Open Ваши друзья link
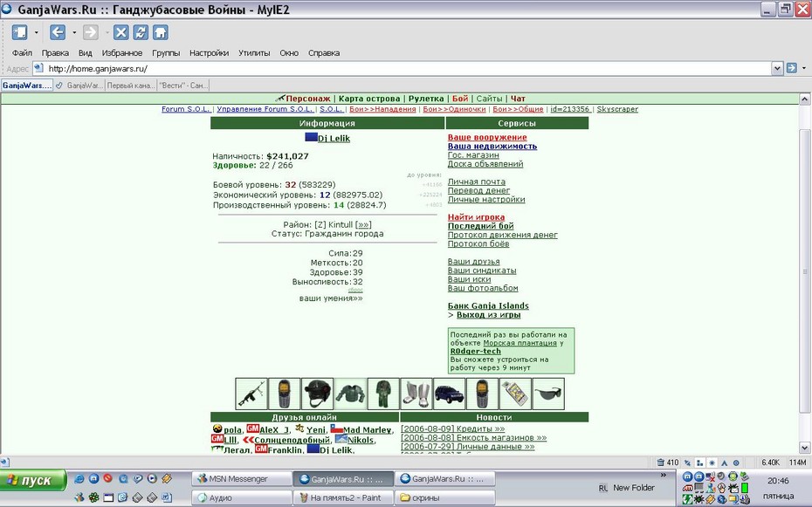Screen dimensions: 812x507 473,261
